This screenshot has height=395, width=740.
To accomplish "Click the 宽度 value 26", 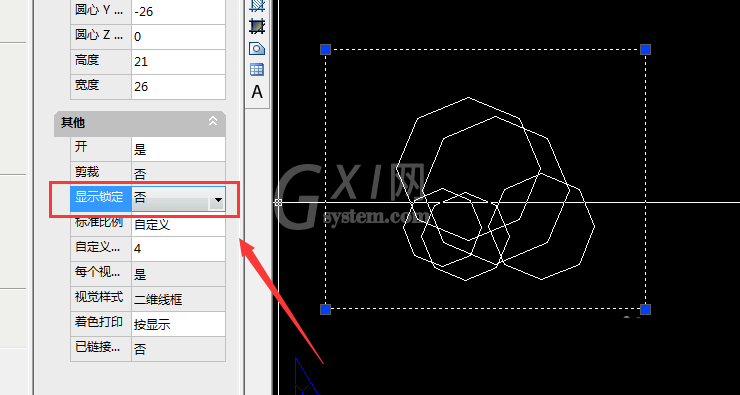I will (x=178, y=86).
